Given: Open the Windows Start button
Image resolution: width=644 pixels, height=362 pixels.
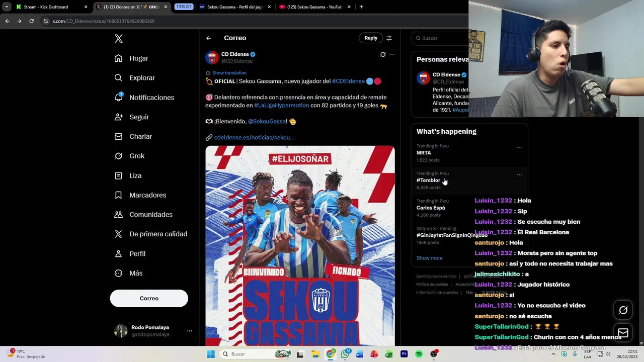Looking at the screenshot, I should [211, 354].
